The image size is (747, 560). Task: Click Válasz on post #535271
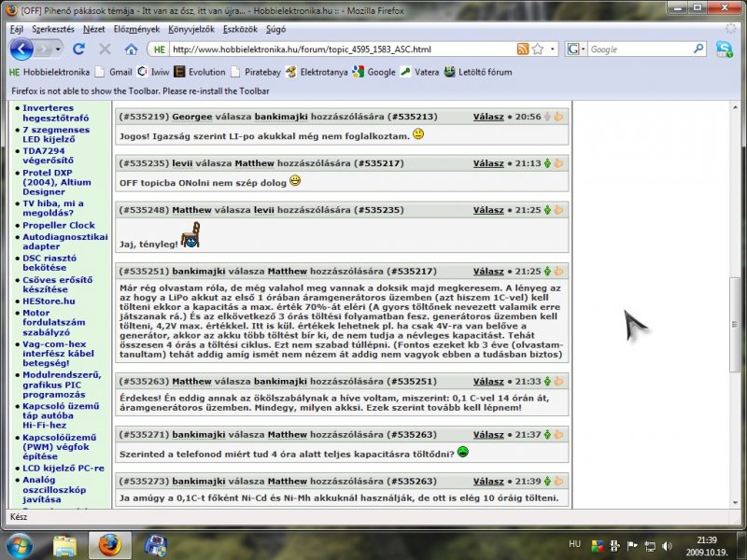pos(488,435)
